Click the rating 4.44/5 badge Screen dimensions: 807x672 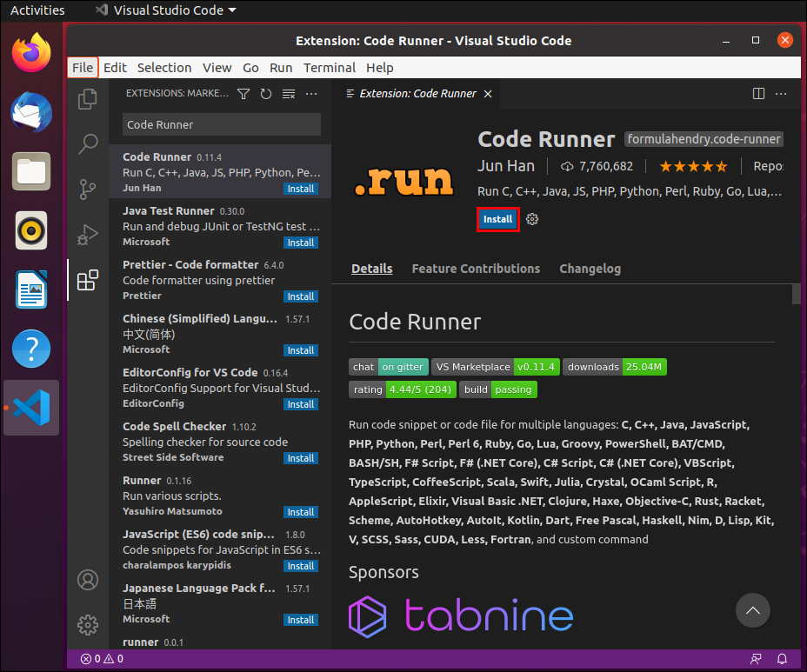403,389
